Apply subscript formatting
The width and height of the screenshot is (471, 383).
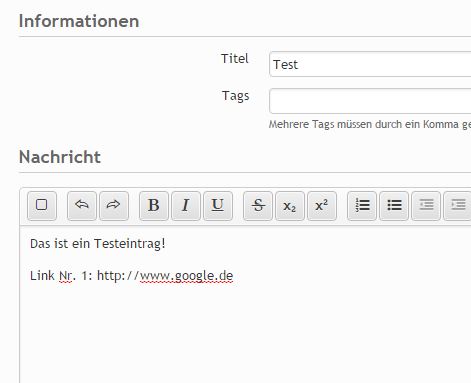290,206
